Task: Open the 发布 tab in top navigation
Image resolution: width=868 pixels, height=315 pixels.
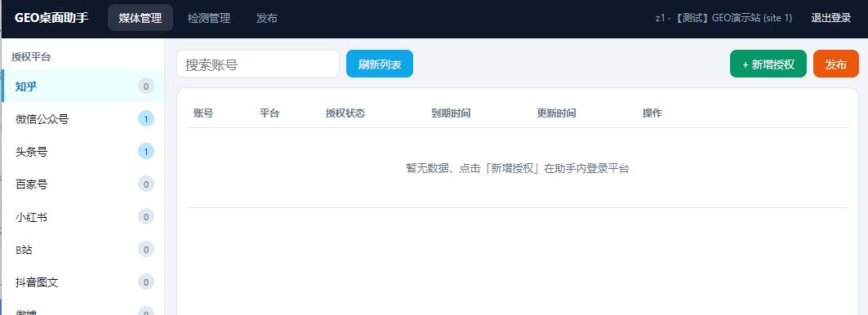Action: pos(267,18)
